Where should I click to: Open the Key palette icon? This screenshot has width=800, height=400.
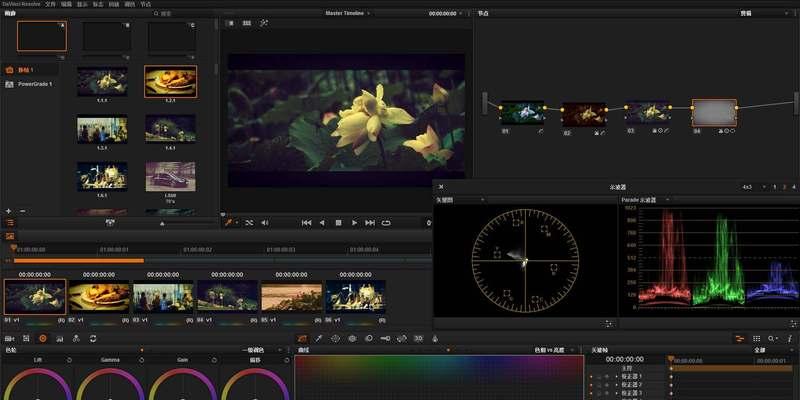coord(385,338)
